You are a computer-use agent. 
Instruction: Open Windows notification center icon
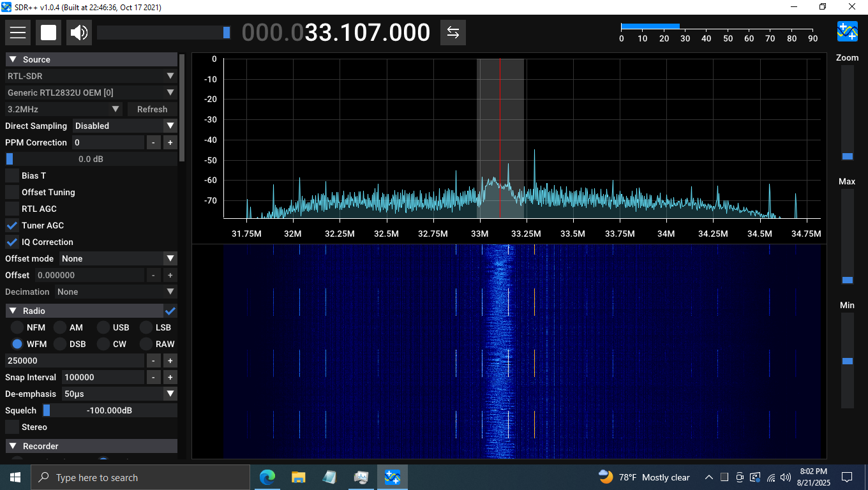(x=847, y=477)
